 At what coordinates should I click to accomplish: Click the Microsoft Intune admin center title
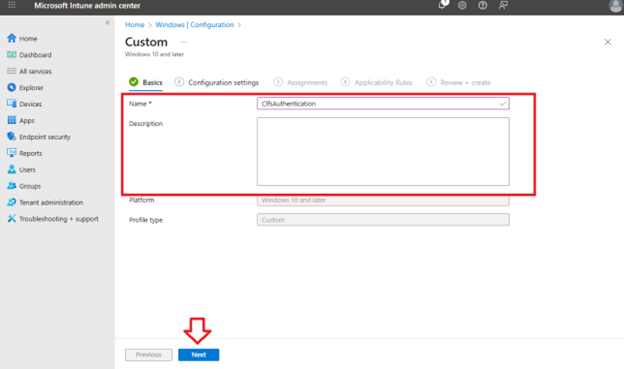pyautogui.click(x=87, y=6)
